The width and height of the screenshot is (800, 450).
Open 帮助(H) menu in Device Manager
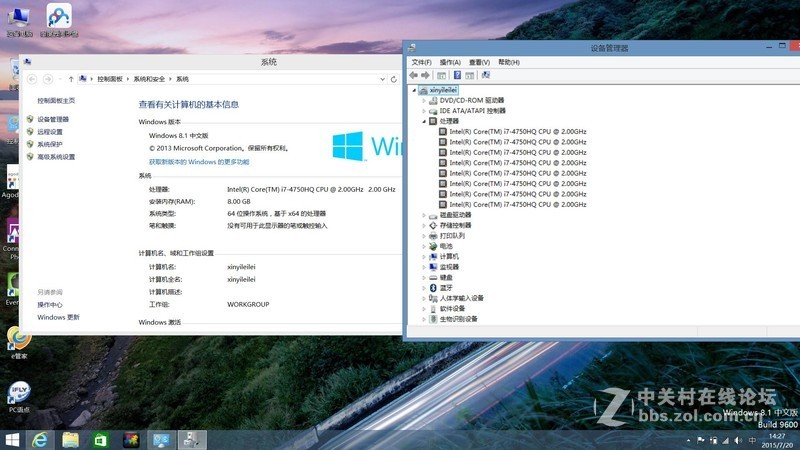click(509, 62)
